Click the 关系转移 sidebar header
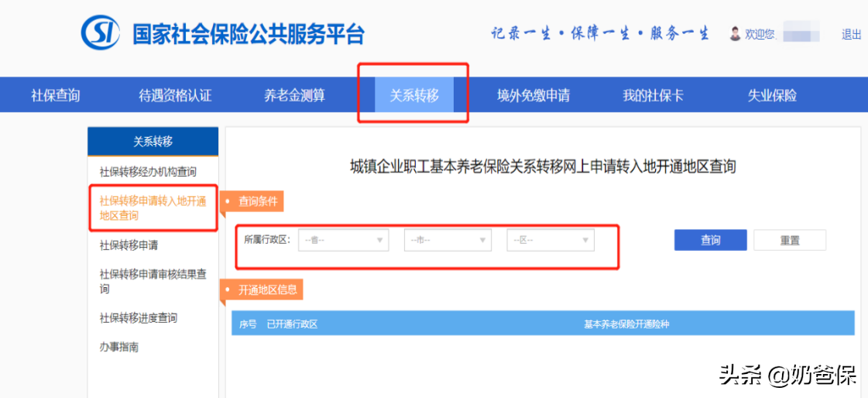This screenshot has height=398, width=868. coord(153,141)
